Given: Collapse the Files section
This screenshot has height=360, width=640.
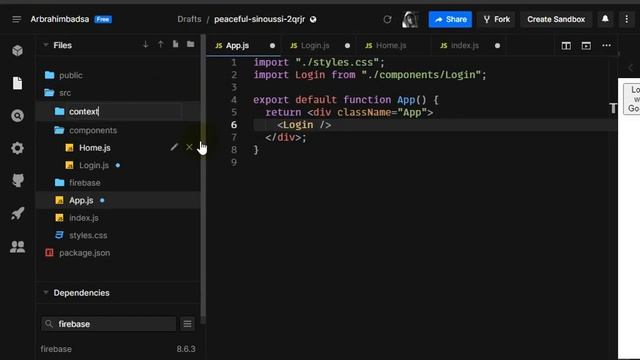Looking at the screenshot, I should 46,45.
